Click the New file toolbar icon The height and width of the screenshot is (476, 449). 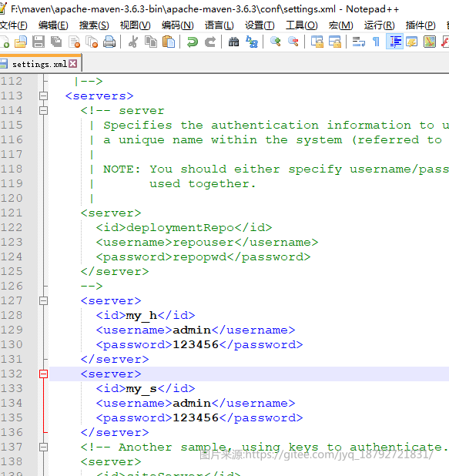(x=5, y=42)
